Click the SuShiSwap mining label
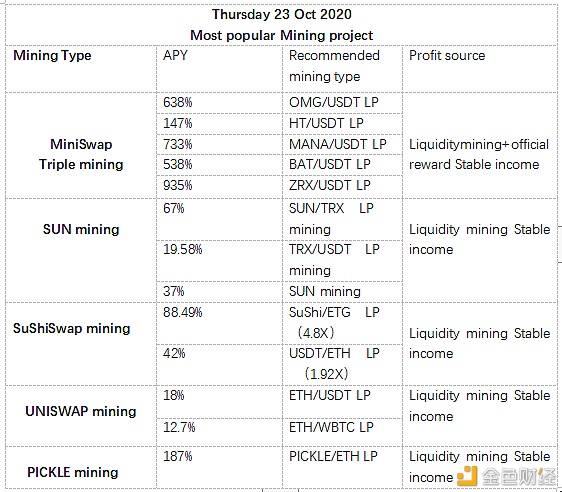This screenshot has height=492, width=562. pos(72,328)
